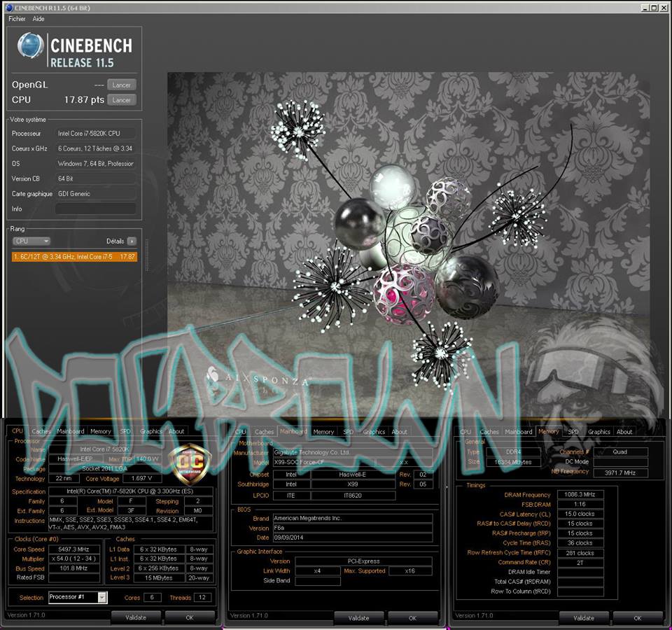Click the Manufacturer value "Gigabyte Technology Co. Ltd."
Image resolution: width=672 pixels, height=630 pixels.
353,452
